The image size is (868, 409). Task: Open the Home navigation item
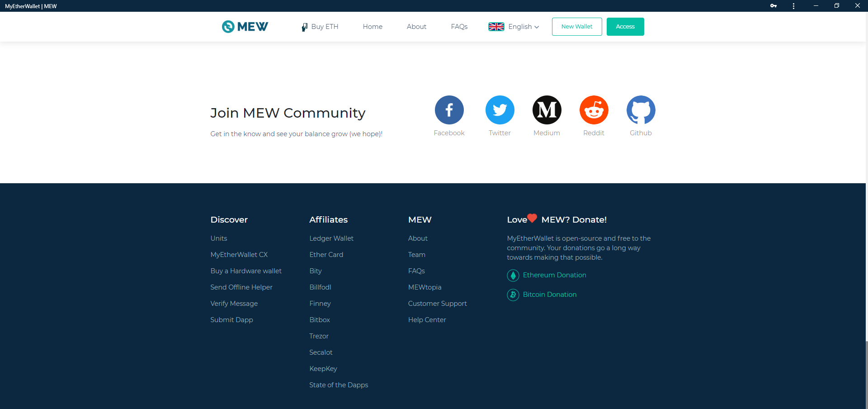(373, 27)
